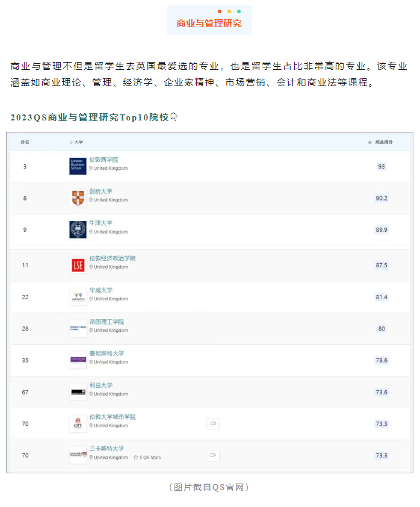Open 伦敦商学院 university link
This screenshot has width=420, height=507.
[103, 160]
